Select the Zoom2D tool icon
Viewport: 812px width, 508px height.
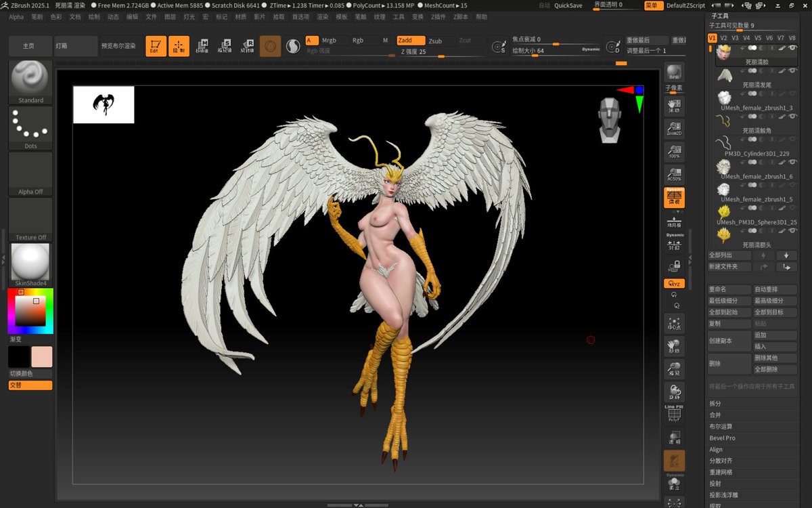pos(674,128)
